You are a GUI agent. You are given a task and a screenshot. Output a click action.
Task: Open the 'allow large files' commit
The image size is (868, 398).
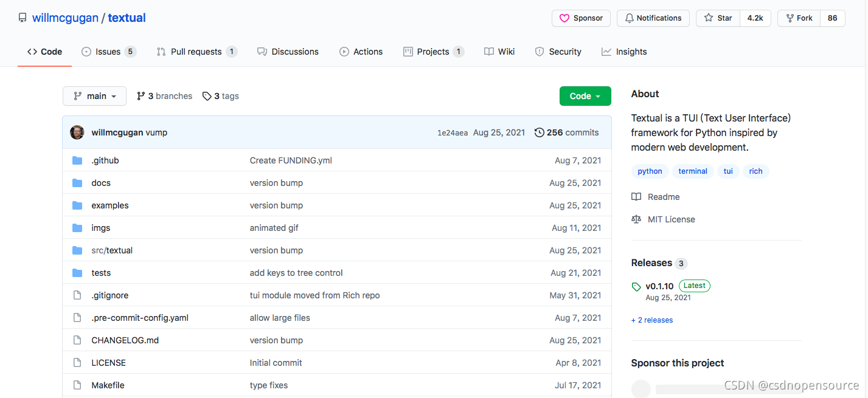pyautogui.click(x=280, y=318)
